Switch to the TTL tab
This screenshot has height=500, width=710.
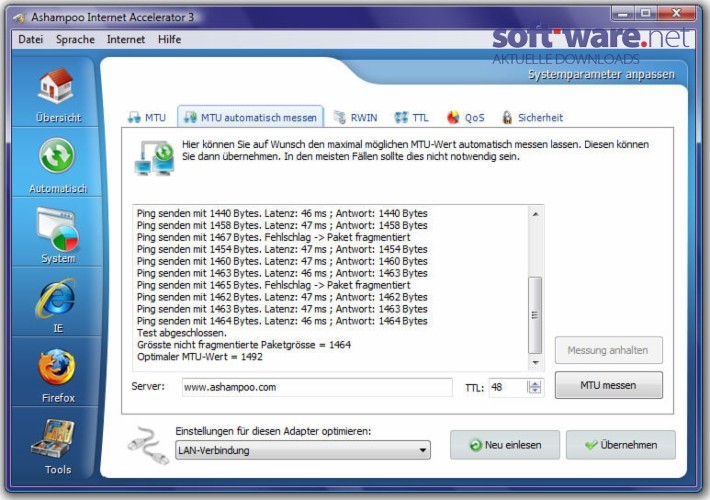[411, 118]
